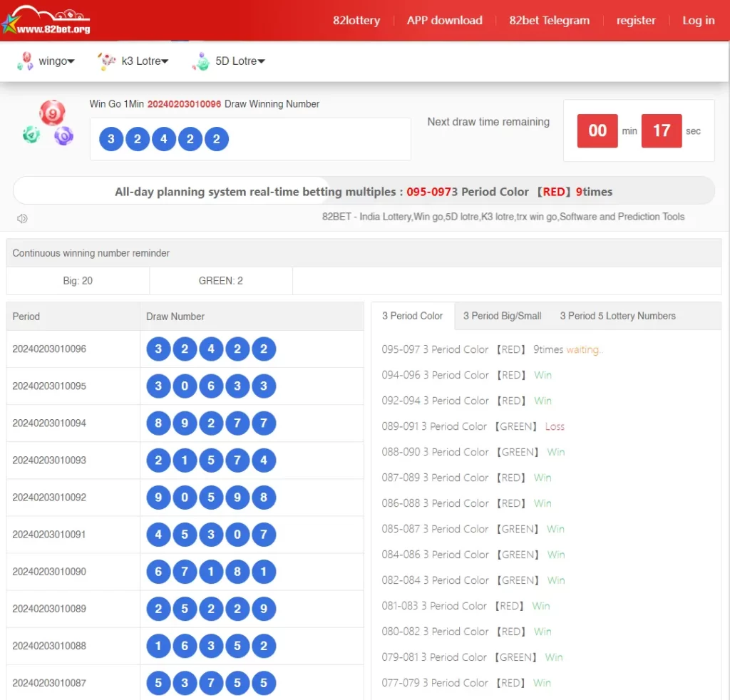The image size is (730, 700).
Task: Click the 089-091 GREEN Loss entry
Action: (x=473, y=426)
